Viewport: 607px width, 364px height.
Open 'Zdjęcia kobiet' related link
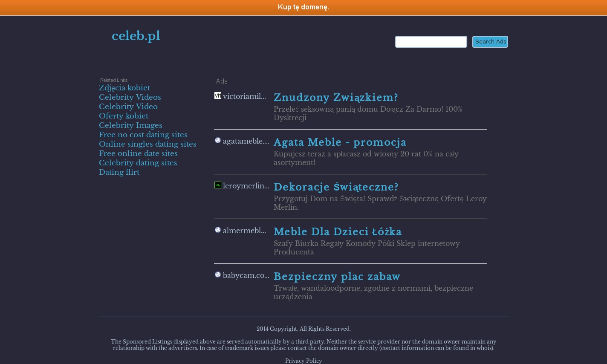click(124, 88)
